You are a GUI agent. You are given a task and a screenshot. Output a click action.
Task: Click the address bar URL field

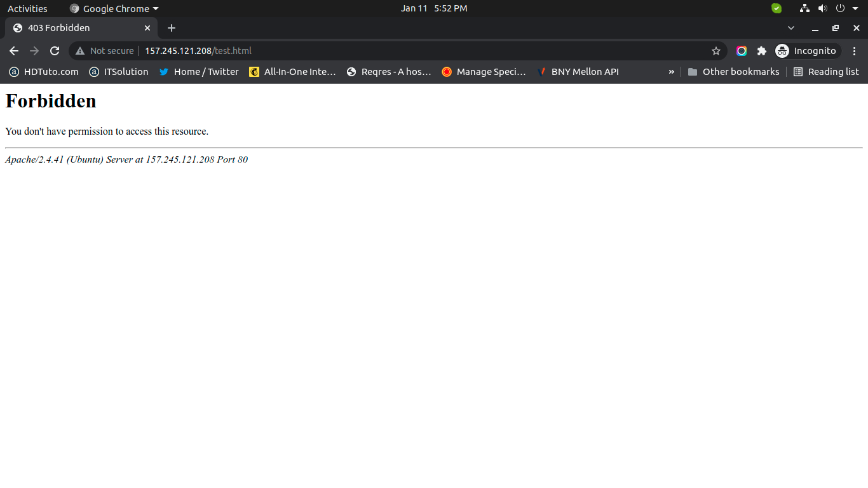coord(381,51)
